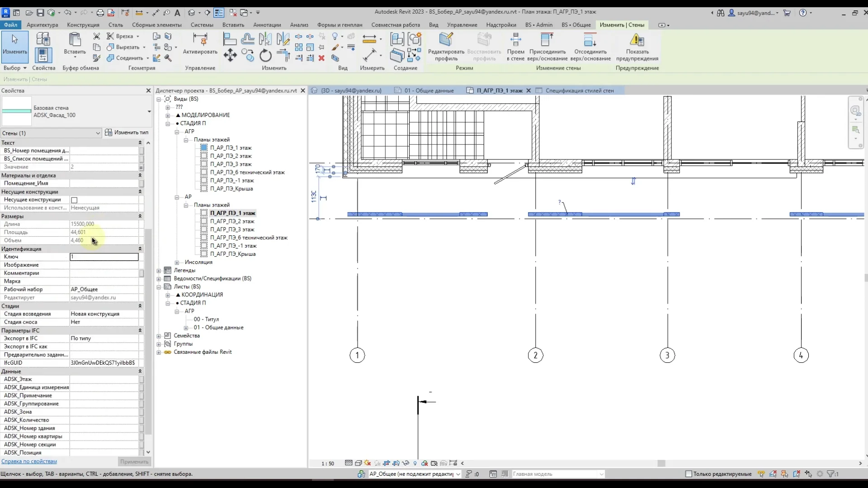Open Справка по свойствам link

29,461
